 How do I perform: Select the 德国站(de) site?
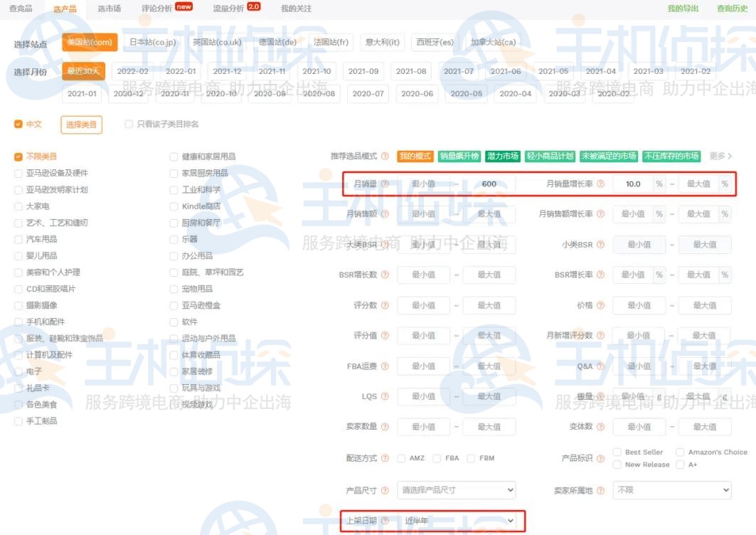pos(277,42)
